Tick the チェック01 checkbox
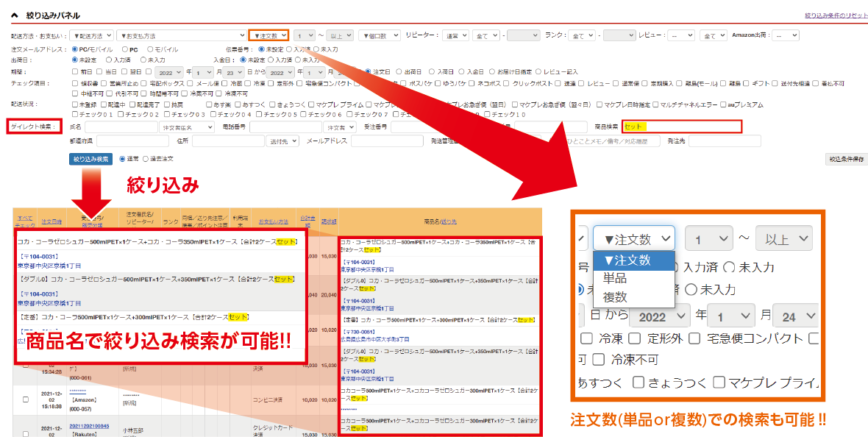The image size is (868, 437). [x=75, y=115]
